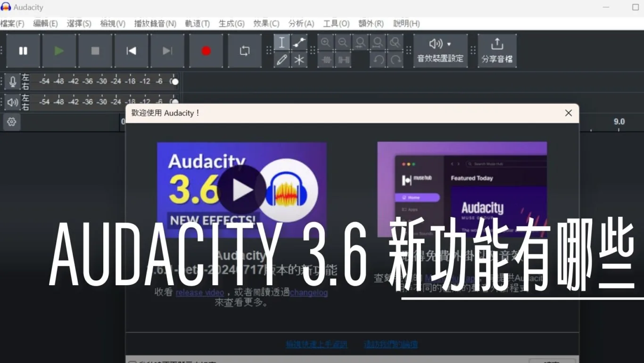644x363 pixels.
Task: Open the release video link
Action: pos(200,293)
